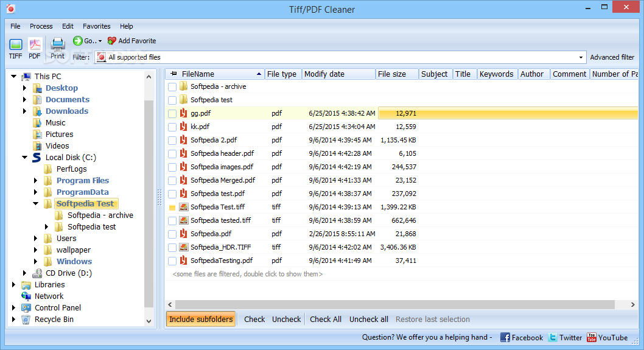Click the Recycle Bin icon in tree

[26, 319]
